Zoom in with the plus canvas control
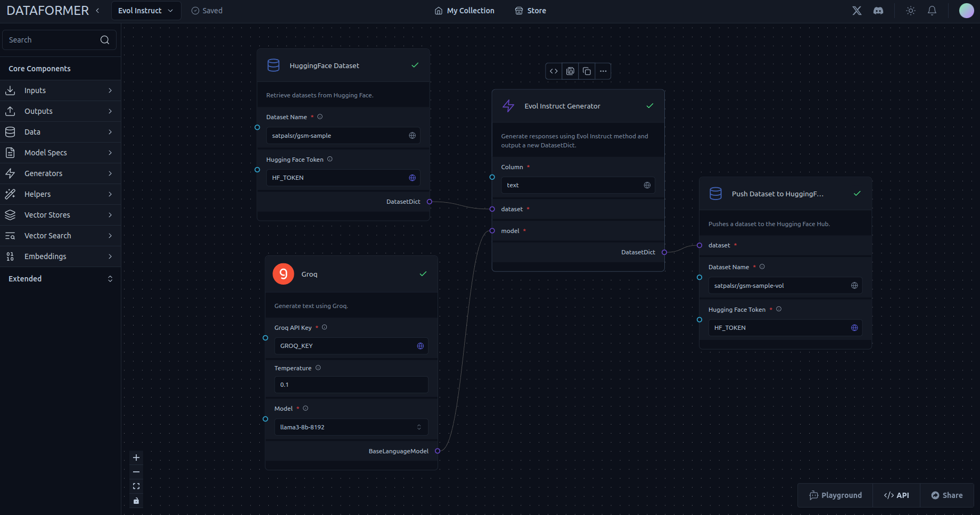Viewport: 980px width, 515px height. tap(136, 458)
